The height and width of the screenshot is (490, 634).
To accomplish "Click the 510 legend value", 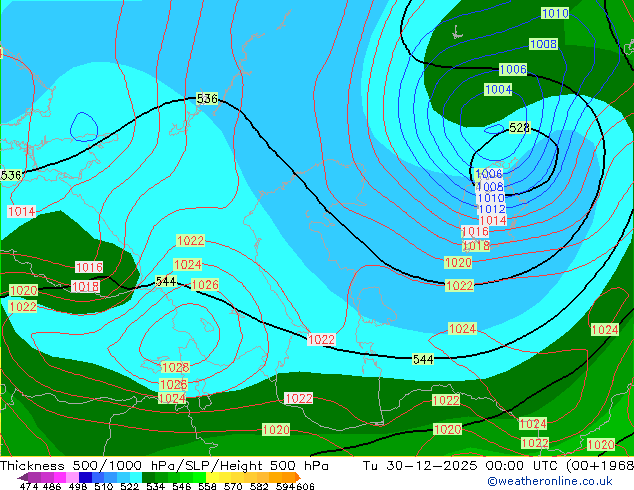I will (x=104, y=486).
